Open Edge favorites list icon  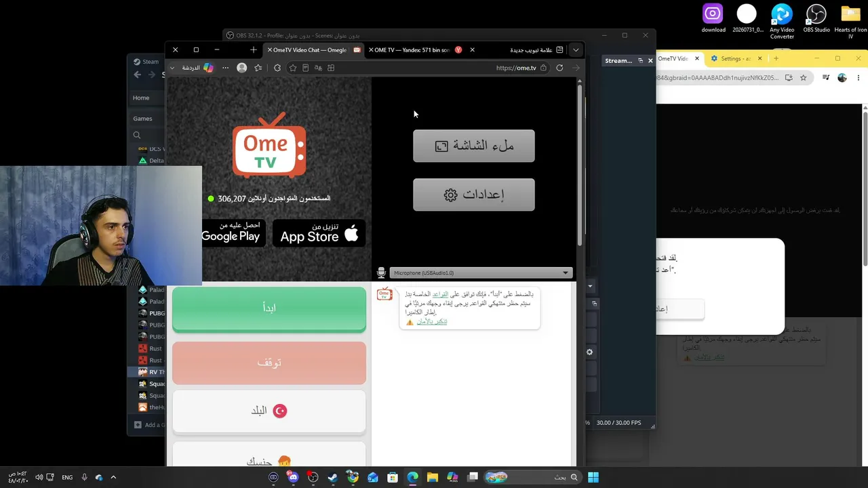258,68
